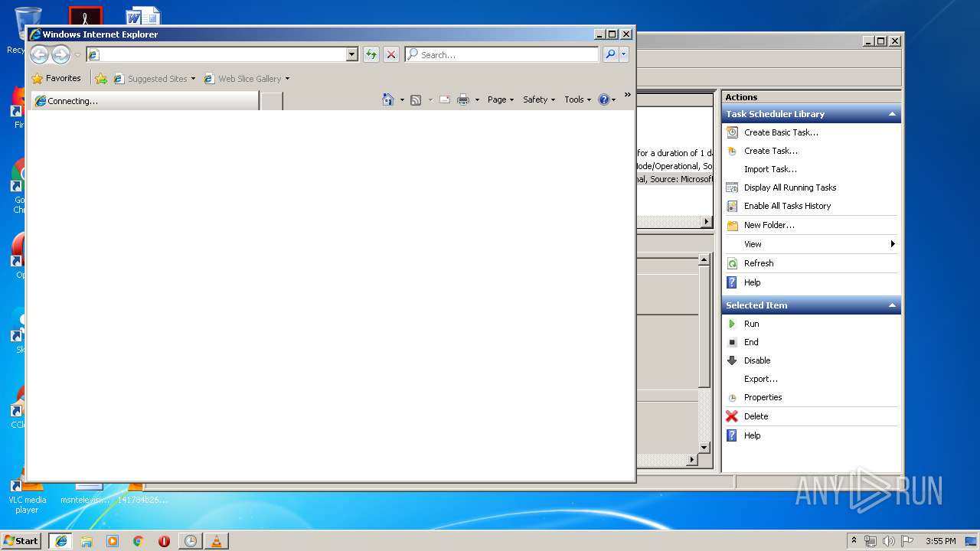Click Run for selected task
The height and width of the screenshot is (551, 980).
pyautogui.click(x=751, y=324)
